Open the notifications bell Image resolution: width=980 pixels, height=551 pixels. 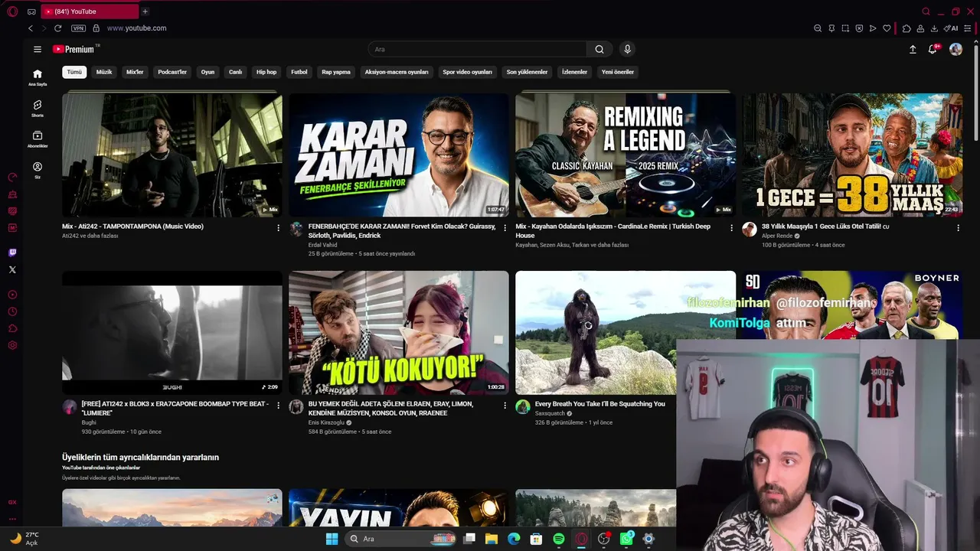click(933, 49)
